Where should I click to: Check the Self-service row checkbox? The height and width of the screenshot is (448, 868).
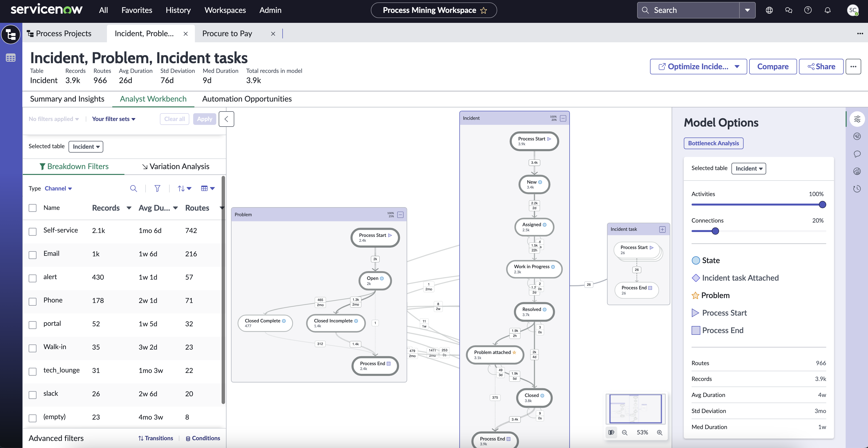(33, 232)
